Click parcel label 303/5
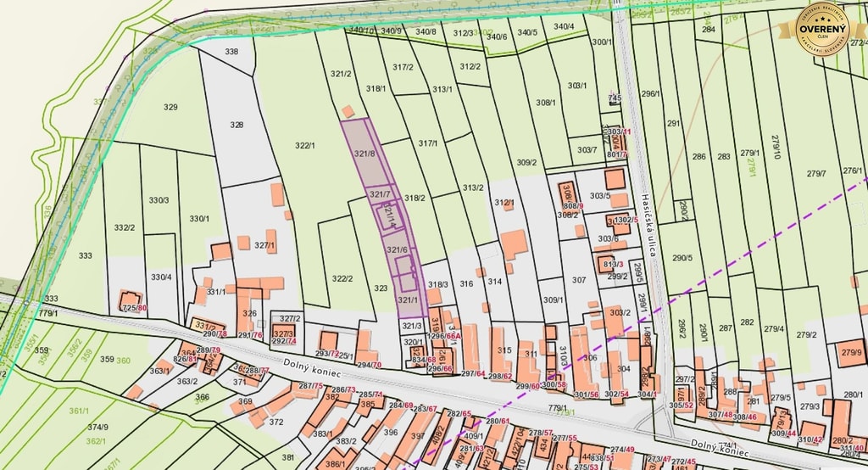Image resolution: width=868 pixels, height=470 pixels. [x=600, y=195]
